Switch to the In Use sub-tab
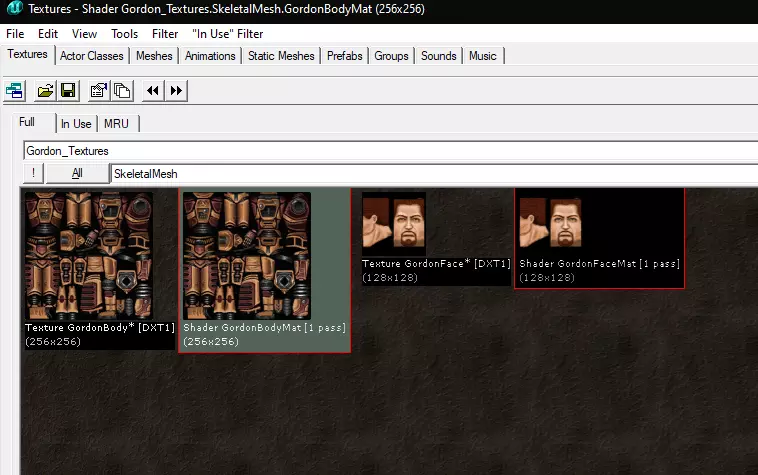 76,124
